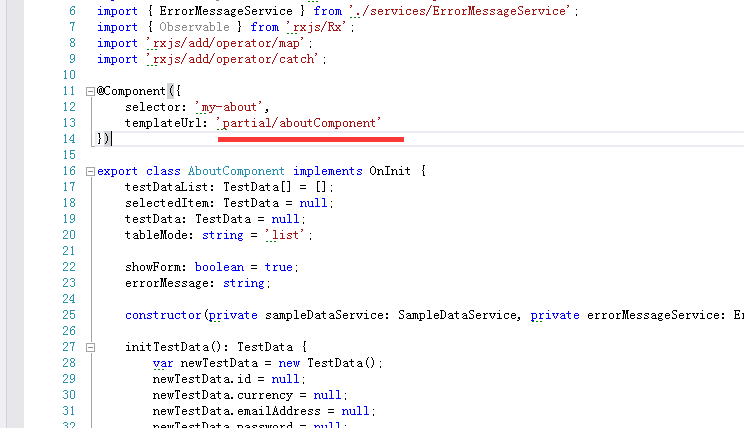Viewport: 744px width, 428px height.
Task: Click the grayed Observable import name
Action: click(x=194, y=27)
